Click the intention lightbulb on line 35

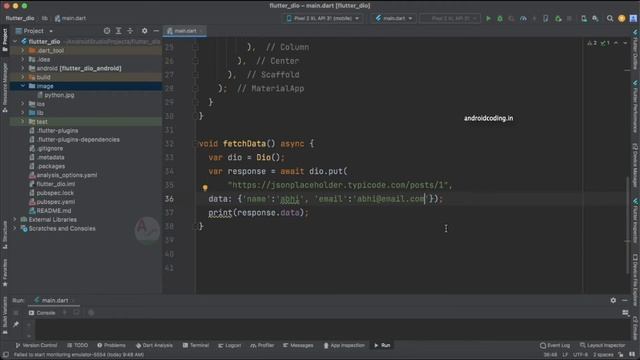[x=205, y=188]
